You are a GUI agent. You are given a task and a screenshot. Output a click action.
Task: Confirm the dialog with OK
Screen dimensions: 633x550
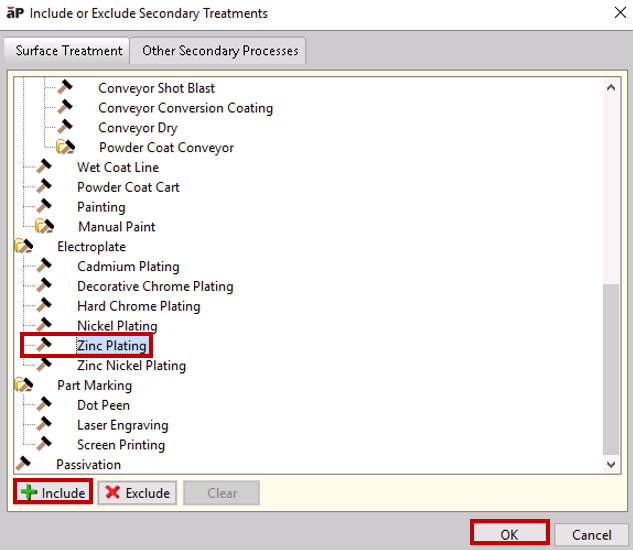[x=509, y=535]
